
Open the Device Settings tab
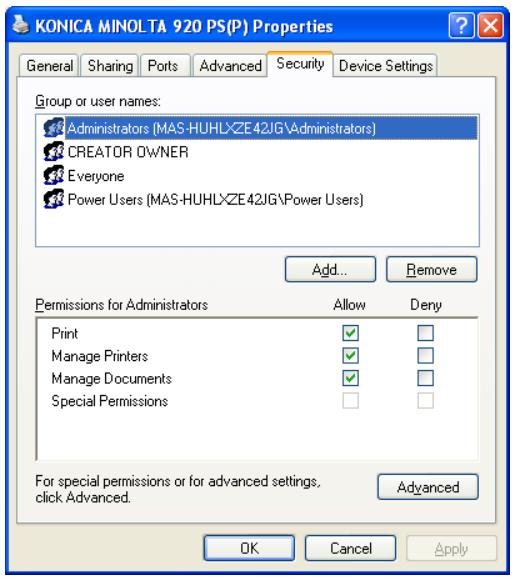(385, 66)
